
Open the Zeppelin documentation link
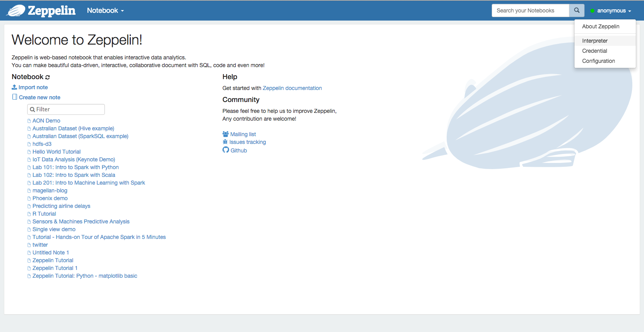pyautogui.click(x=292, y=88)
